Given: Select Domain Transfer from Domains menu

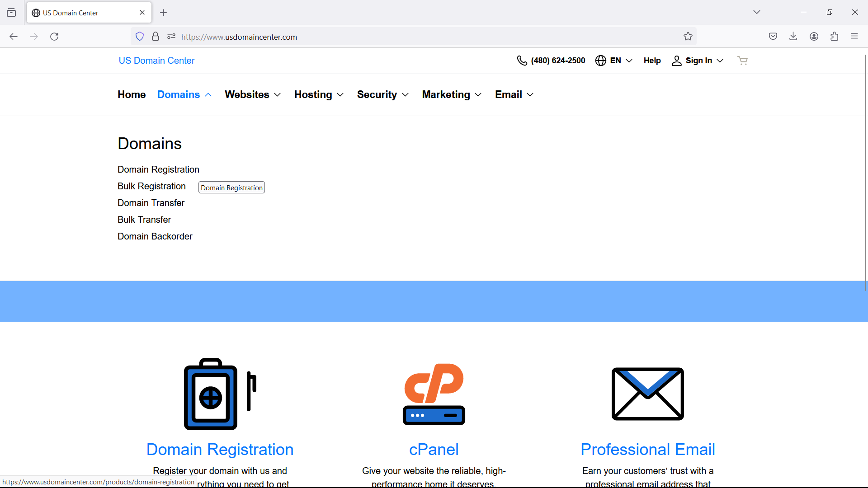Looking at the screenshot, I should [x=151, y=203].
